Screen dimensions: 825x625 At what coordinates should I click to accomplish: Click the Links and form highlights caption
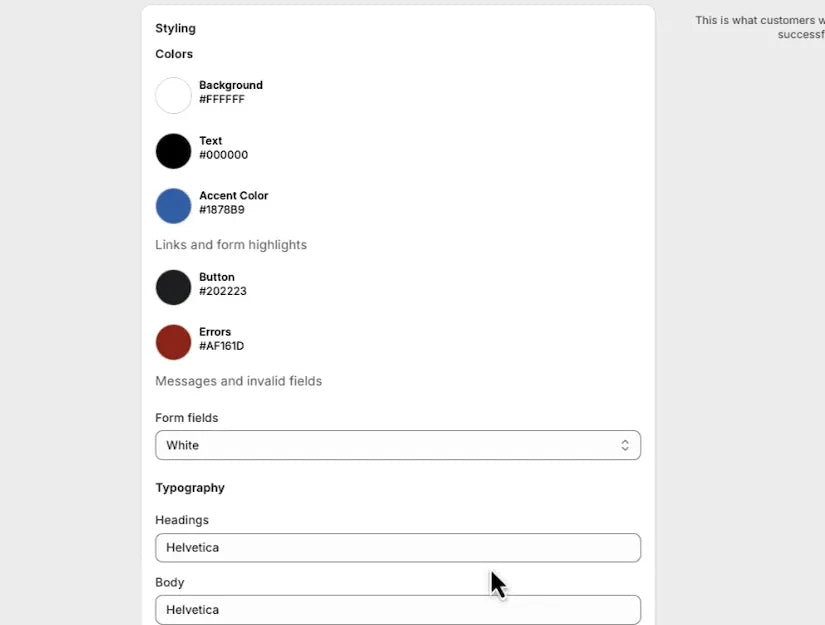231,244
